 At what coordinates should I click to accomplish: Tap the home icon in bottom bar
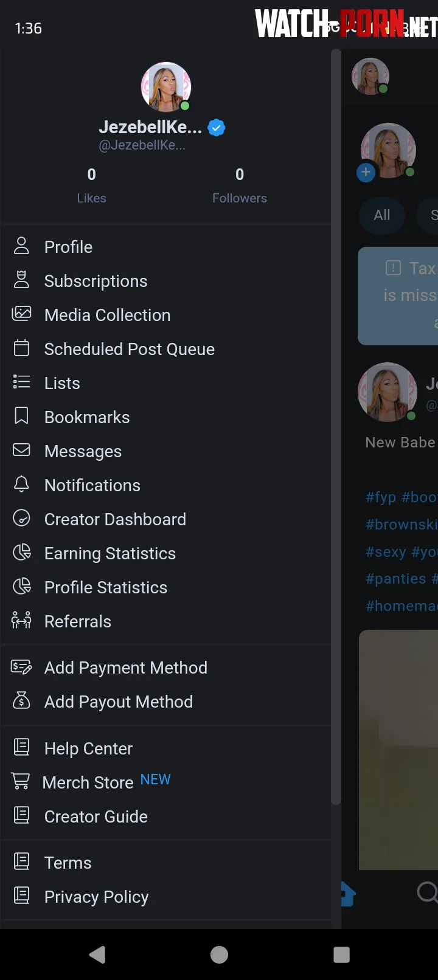[347, 894]
